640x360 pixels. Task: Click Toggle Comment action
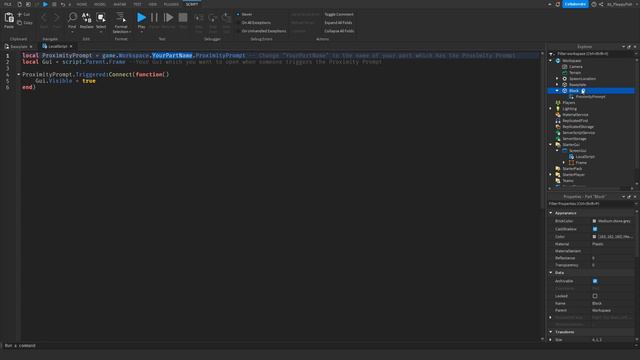click(x=339, y=14)
